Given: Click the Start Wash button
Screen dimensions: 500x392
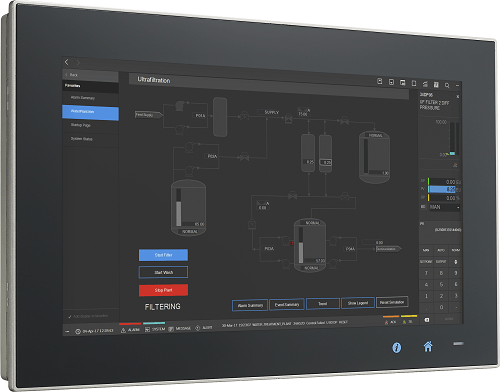Looking at the screenshot, I should [x=163, y=272].
